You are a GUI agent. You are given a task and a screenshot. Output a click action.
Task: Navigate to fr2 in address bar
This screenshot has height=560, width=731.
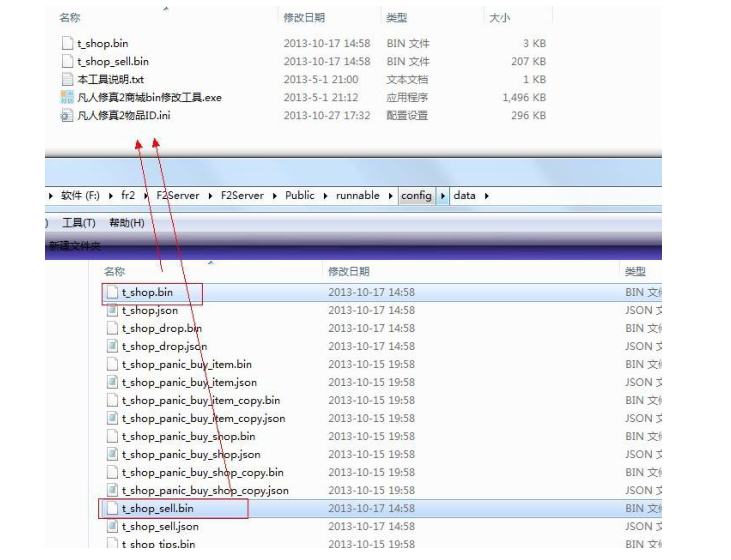128,195
